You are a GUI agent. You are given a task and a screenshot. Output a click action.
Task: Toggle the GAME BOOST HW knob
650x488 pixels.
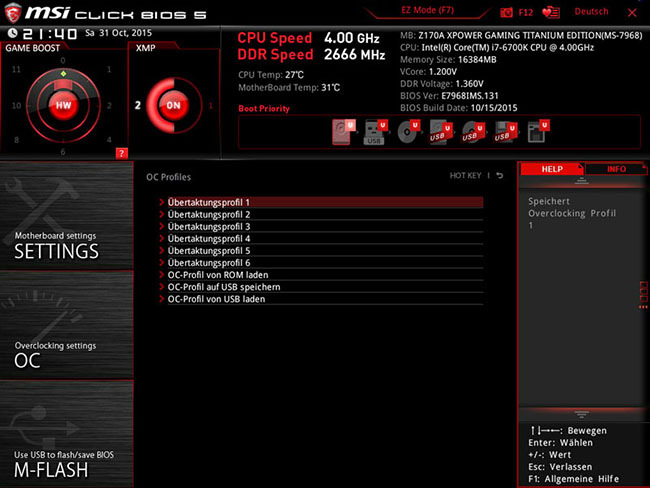tap(63, 105)
